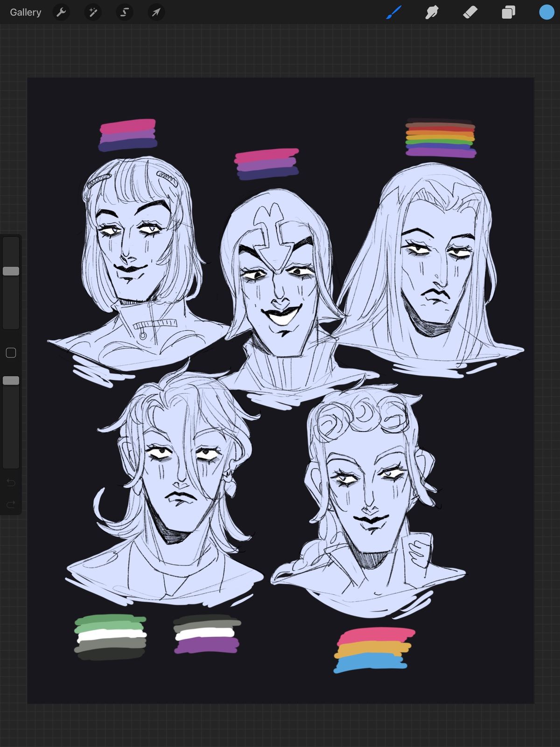
Task: Select the Smudge tool
Action: click(x=432, y=13)
